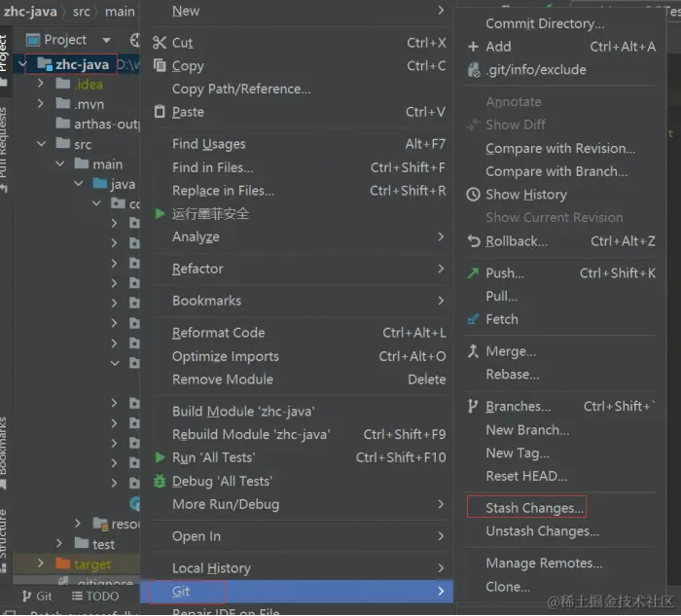Click Unstash Changes...
Screen dimensions: 681x616
560,531
